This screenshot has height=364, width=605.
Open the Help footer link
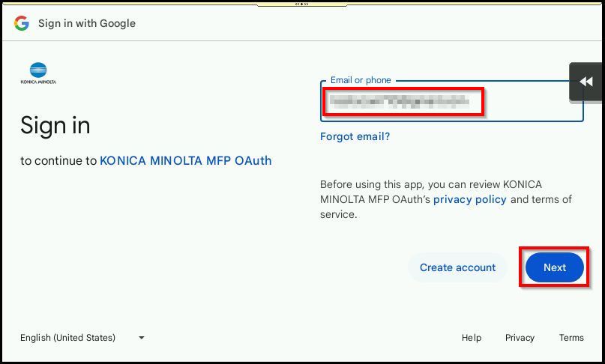pyautogui.click(x=472, y=338)
